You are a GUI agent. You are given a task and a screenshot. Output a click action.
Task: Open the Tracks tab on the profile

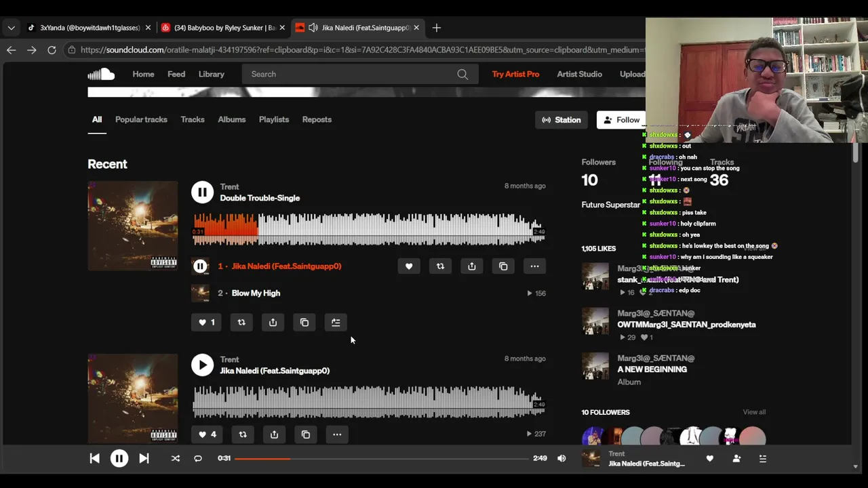(193, 119)
